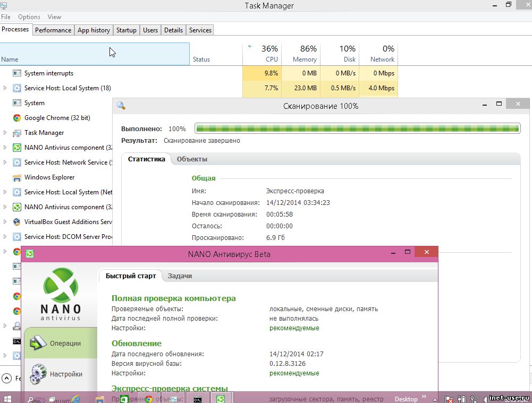
Task: Click the Status column header
Action: (x=216, y=54)
